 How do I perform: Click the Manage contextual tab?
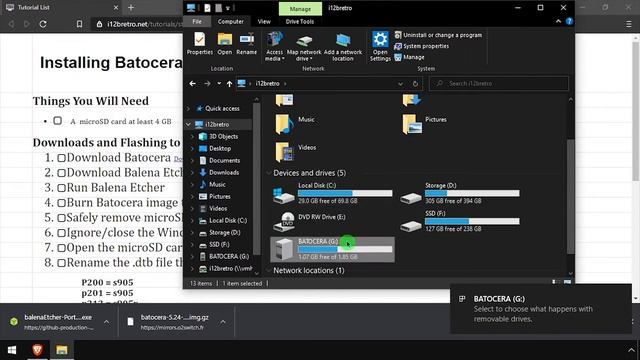(300, 9)
